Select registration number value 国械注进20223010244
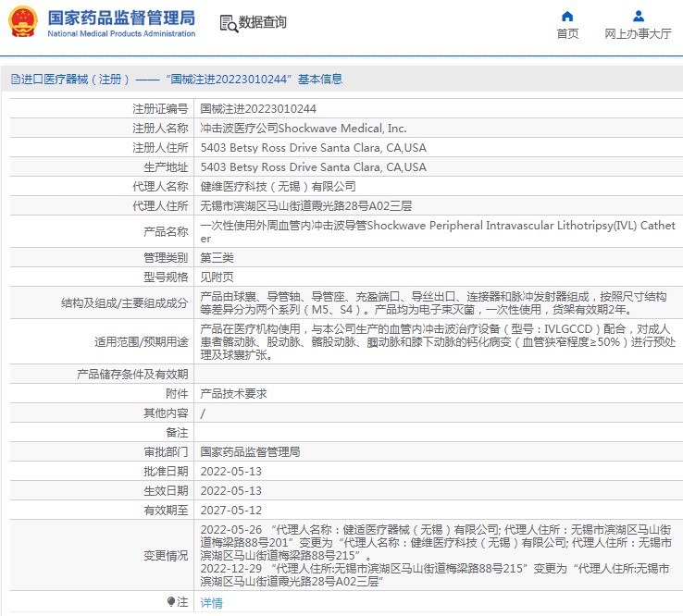Viewport: 683px width, 616px height. click(x=258, y=108)
